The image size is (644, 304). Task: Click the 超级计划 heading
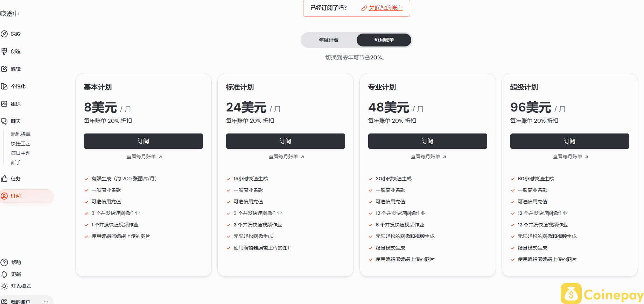click(524, 87)
